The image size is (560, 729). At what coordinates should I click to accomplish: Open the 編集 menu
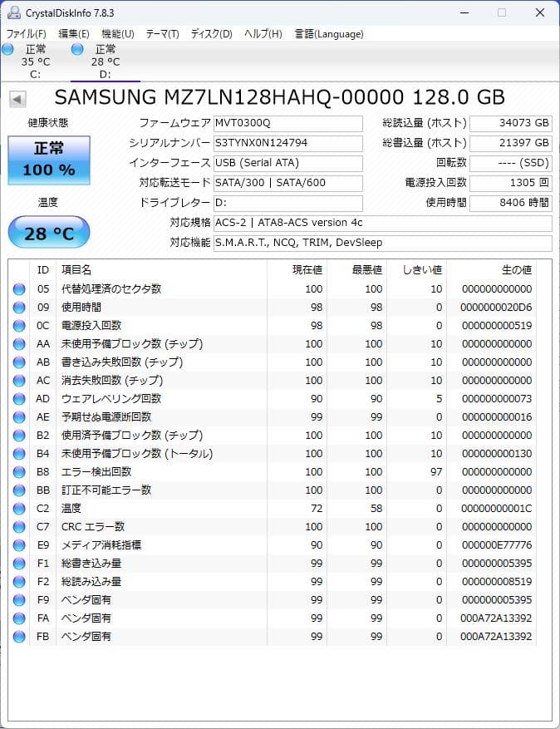pyautogui.click(x=74, y=34)
